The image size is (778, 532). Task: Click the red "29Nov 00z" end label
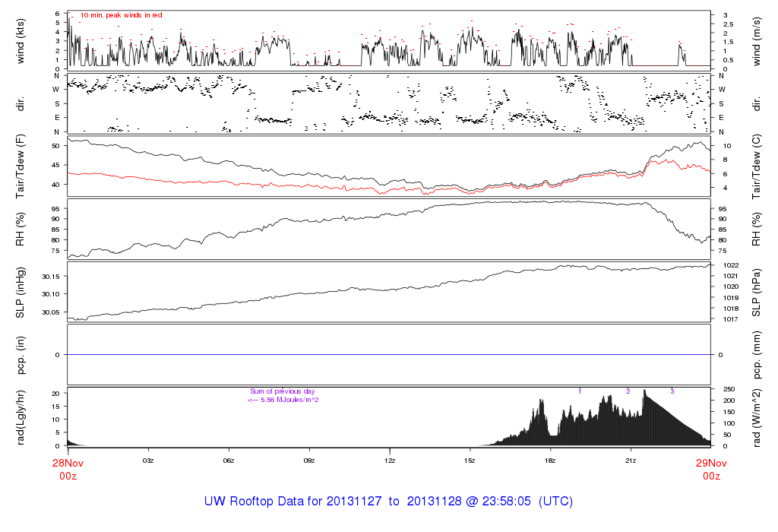[710, 469]
